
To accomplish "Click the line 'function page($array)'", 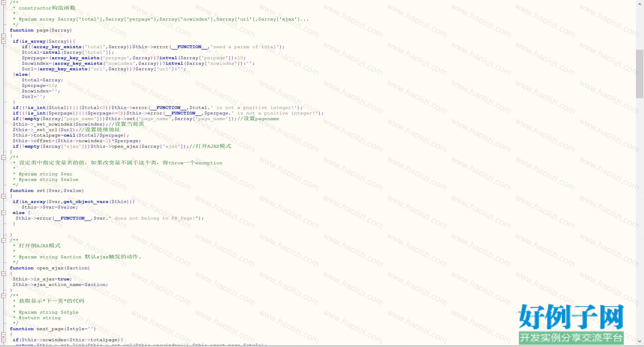I will coord(41,30).
